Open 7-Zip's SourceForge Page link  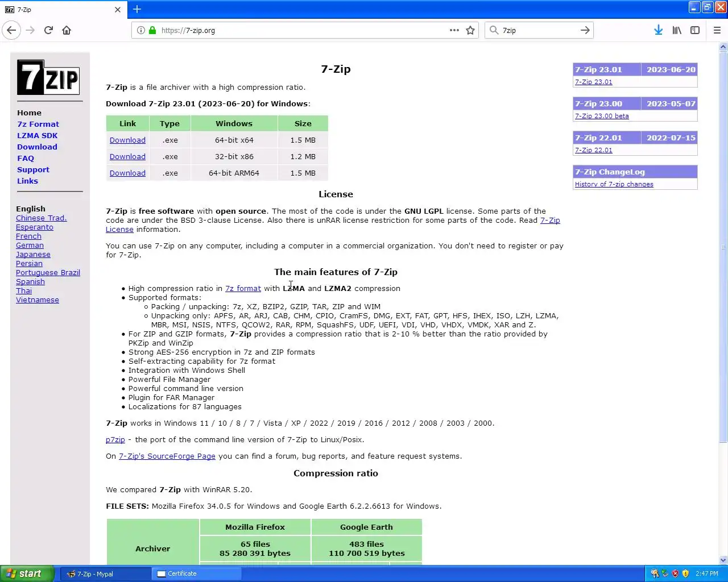tap(167, 456)
